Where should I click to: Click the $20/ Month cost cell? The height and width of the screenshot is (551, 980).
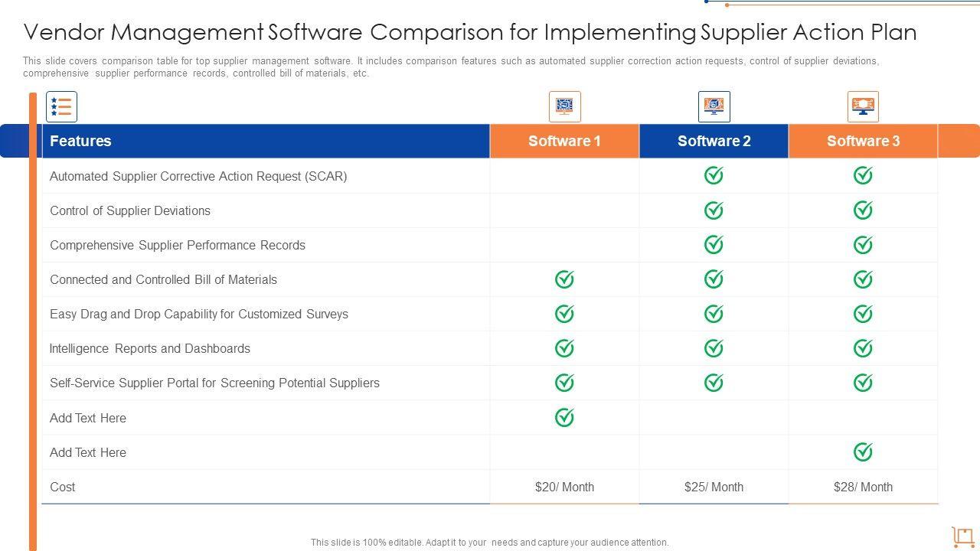coord(564,487)
